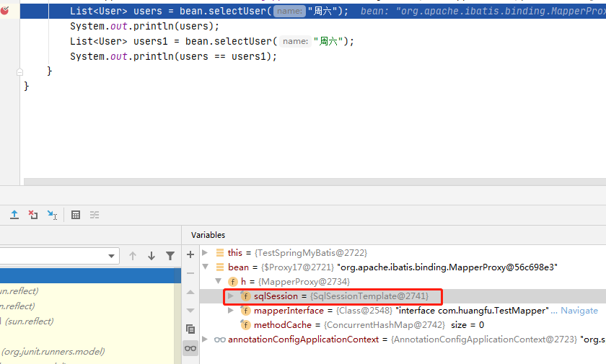Move watch down with triangle icon
606x364 pixels.
click(190, 311)
